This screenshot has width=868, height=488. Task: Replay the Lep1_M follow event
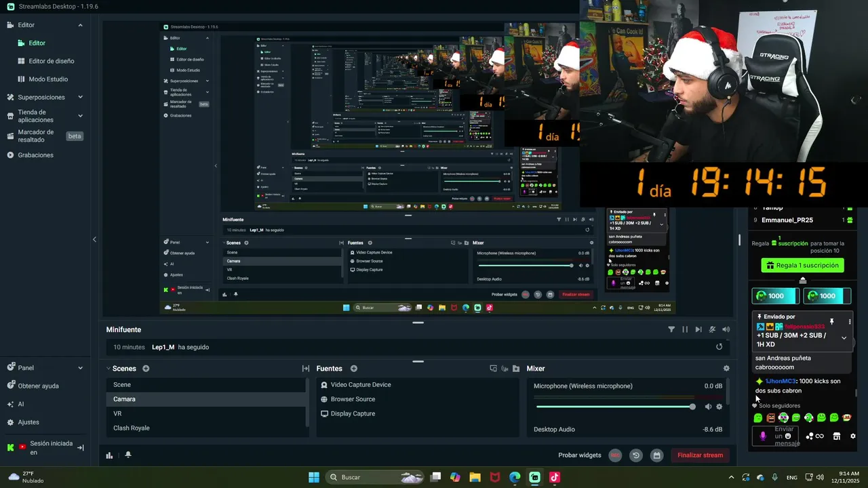click(719, 347)
